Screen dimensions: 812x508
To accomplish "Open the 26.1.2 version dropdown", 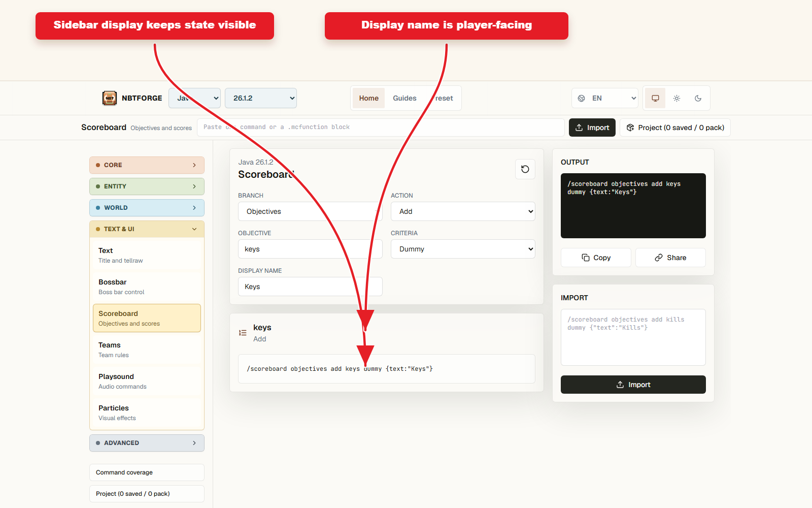I will tap(261, 98).
